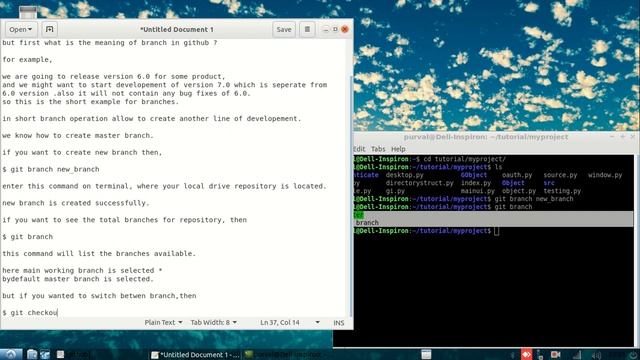Maximize the gedit window

pos(335,29)
